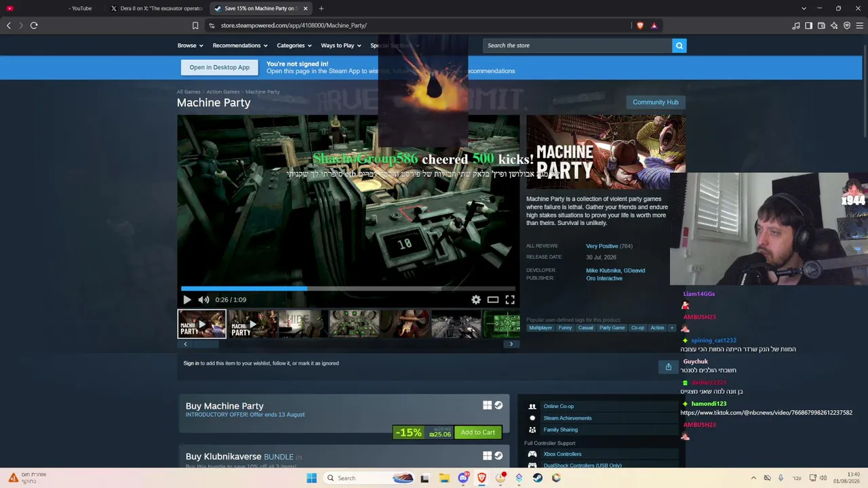Expand the tab search dropdown arrow

804,8
